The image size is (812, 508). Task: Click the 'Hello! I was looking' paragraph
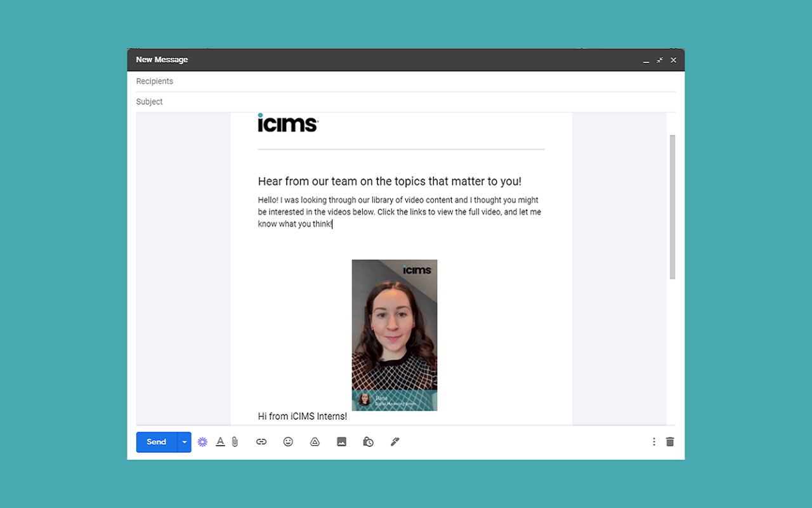(x=400, y=212)
